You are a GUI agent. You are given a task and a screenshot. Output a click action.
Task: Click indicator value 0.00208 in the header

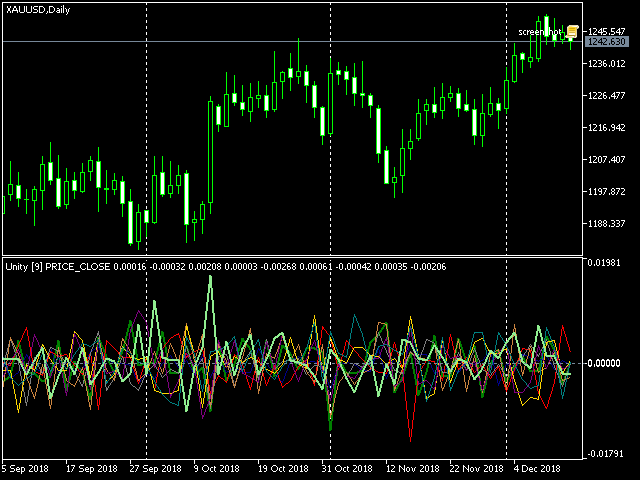tap(205, 267)
